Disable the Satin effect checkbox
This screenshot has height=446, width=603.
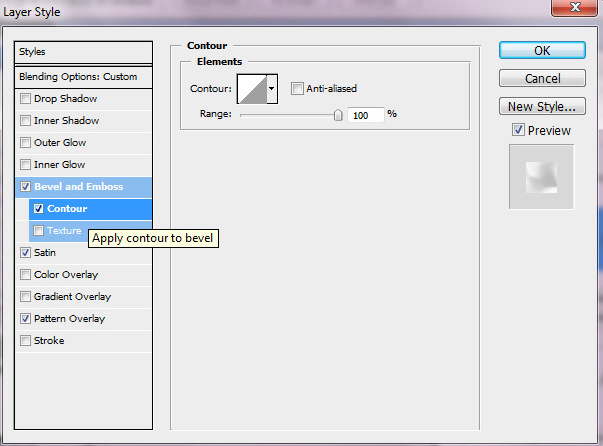pos(25,253)
